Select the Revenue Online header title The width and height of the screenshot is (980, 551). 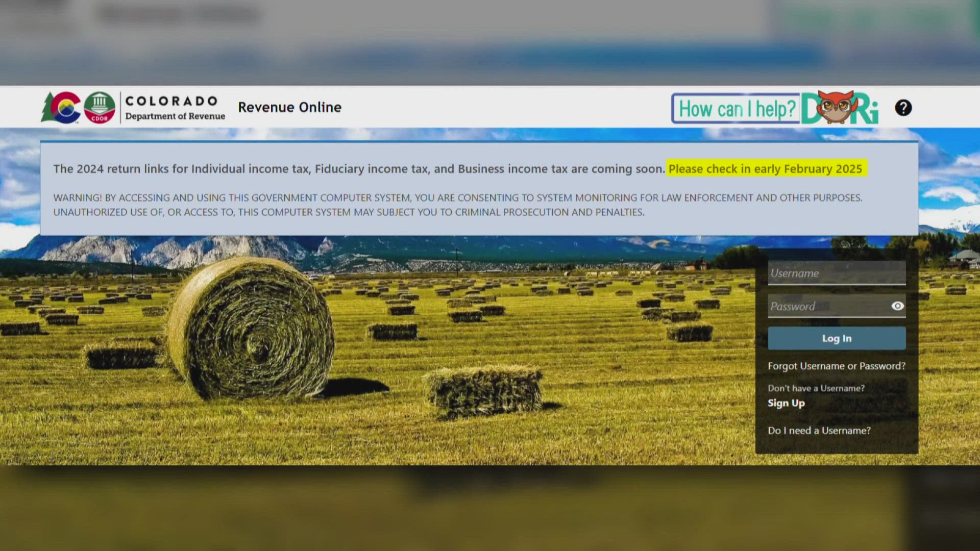pyautogui.click(x=289, y=107)
